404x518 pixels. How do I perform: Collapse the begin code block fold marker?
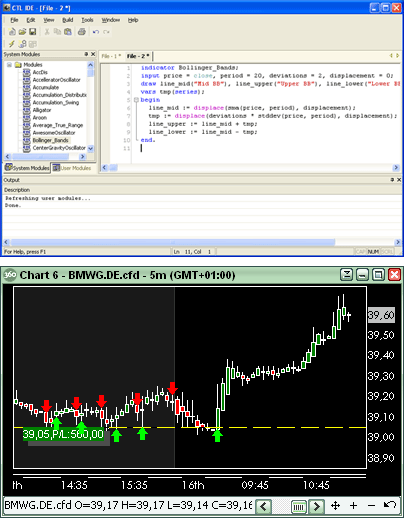coord(136,100)
